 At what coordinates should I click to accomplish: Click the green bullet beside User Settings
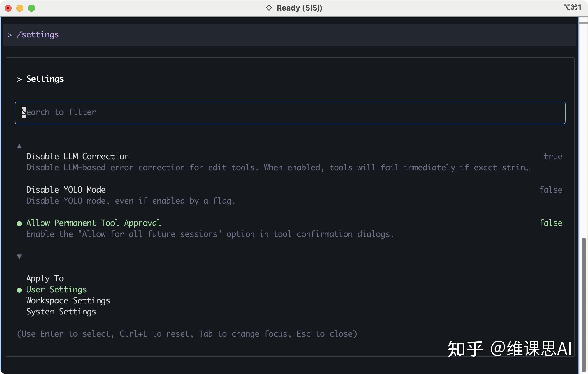[x=19, y=290]
